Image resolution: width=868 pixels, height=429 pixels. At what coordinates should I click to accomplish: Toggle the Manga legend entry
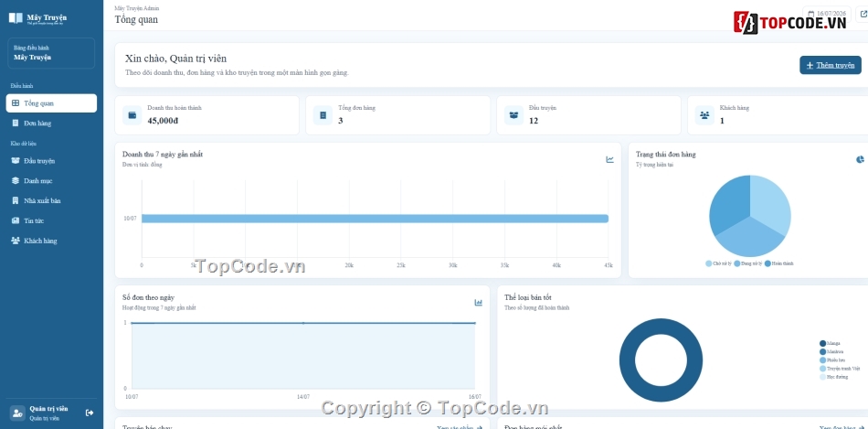pos(830,344)
